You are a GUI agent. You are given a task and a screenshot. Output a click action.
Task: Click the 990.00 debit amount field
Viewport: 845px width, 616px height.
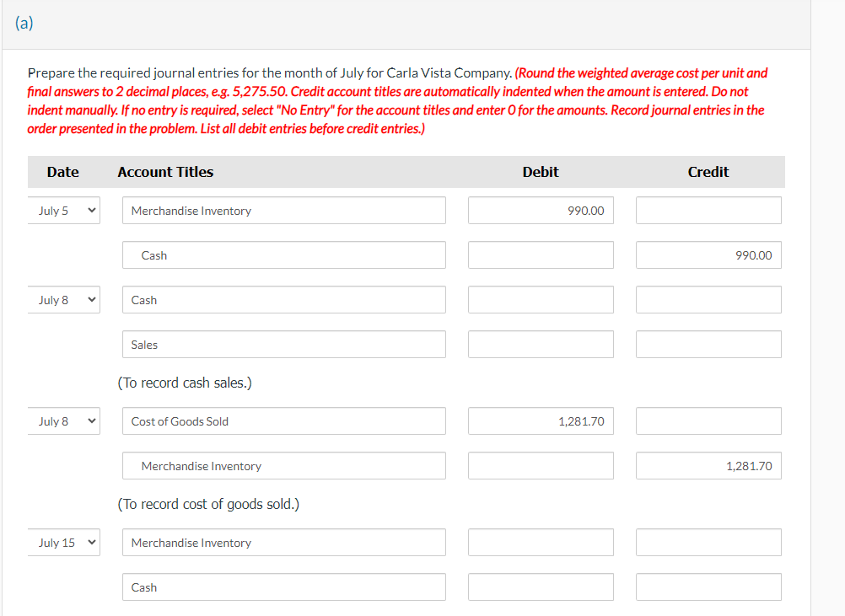(x=540, y=210)
